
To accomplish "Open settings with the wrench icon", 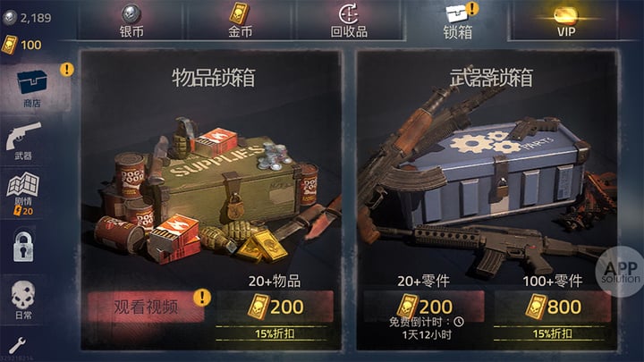I will tap(17, 346).
